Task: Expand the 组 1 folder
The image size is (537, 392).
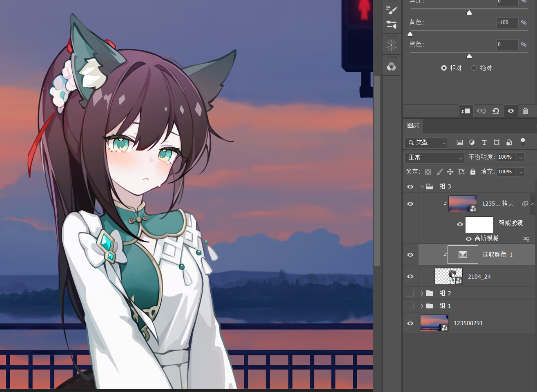Action: 422,306
